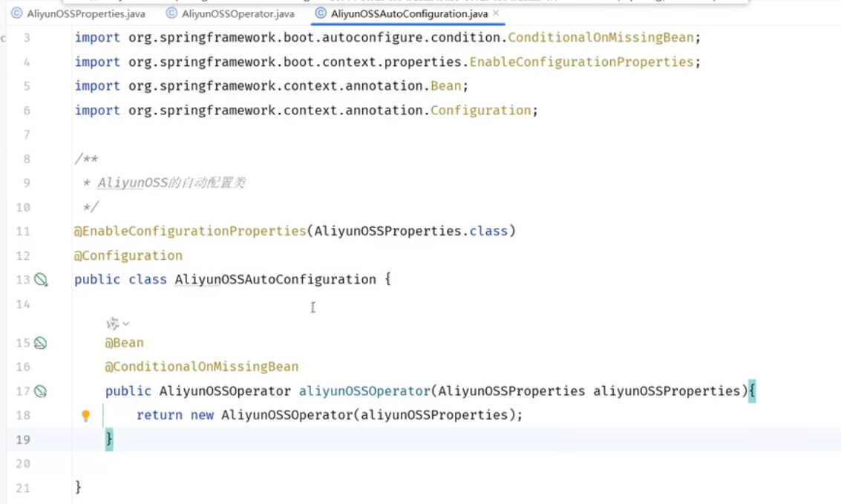Click class icon on AliyunOSSOperator.java tab

(171, 13)
